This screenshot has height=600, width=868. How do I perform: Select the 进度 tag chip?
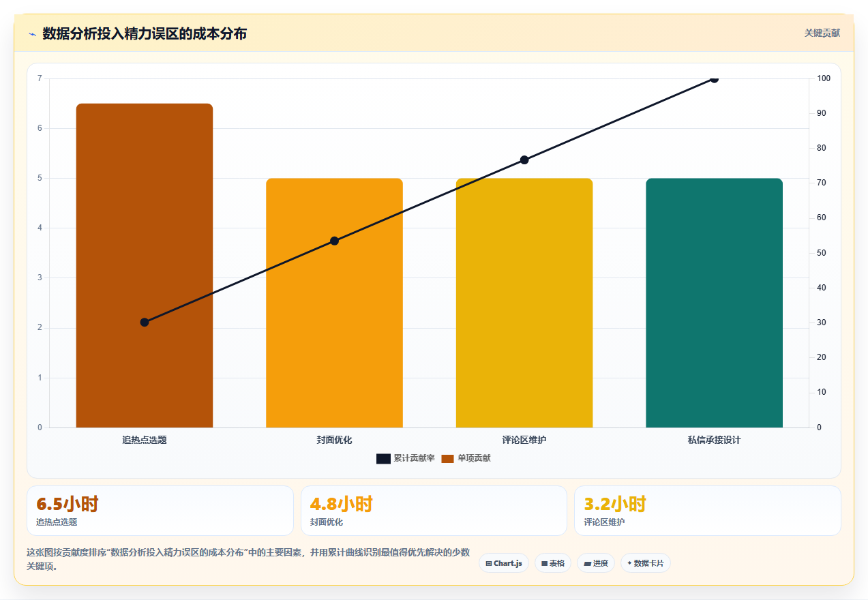click(596, 563)
